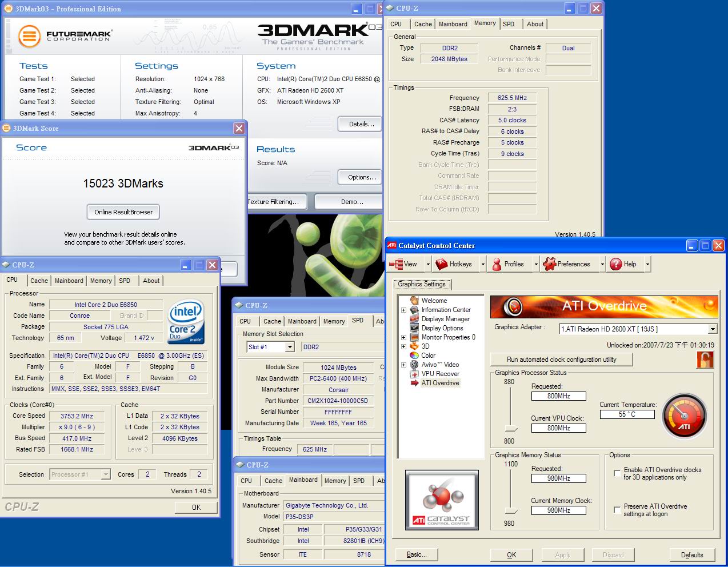
Task: Open the Graphics Adapter dropdown
Action: (712, 329)
